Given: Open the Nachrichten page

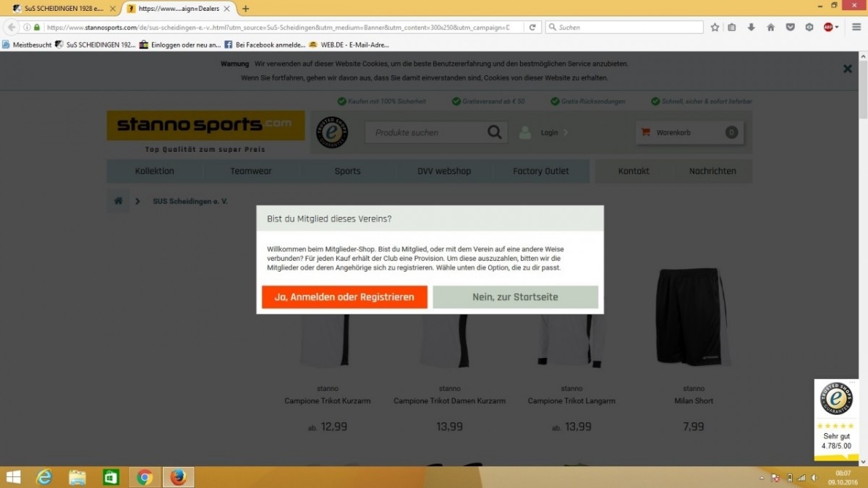Looking at the screenshot, I should (x=712, y=171).
